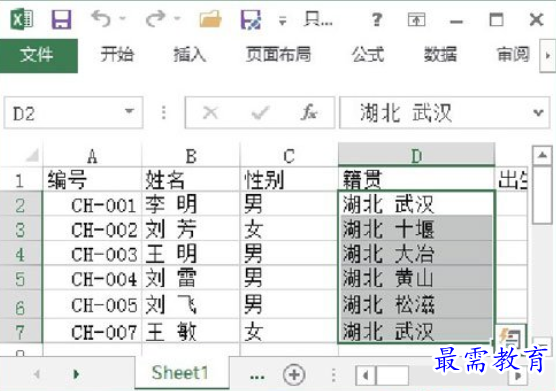
Task: Show more sheets via the ellipsis
Action: pos(257,376)
